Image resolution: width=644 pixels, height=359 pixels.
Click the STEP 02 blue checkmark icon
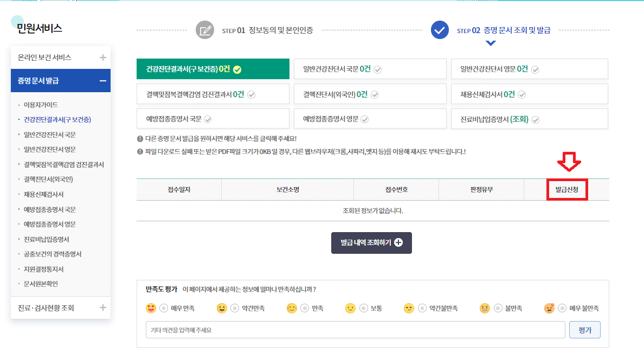(x=440, y=30)
